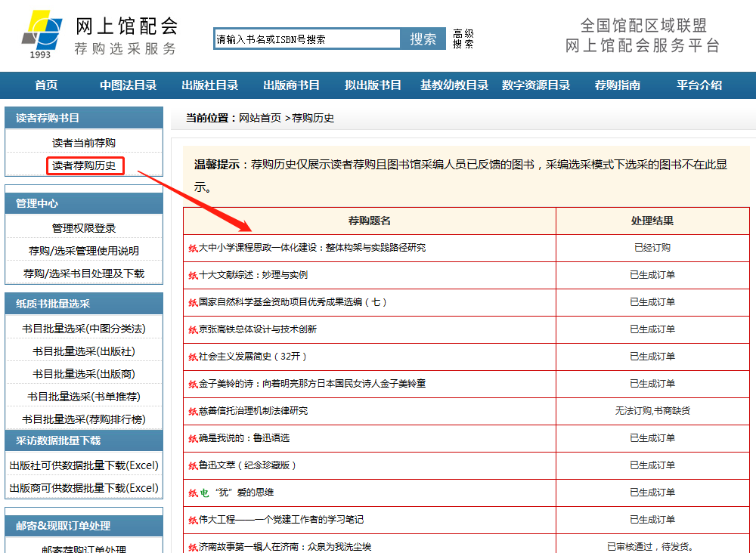
Task: Click 出版社可供数据批量下载(Excel) link
Action: click(84, 465)
